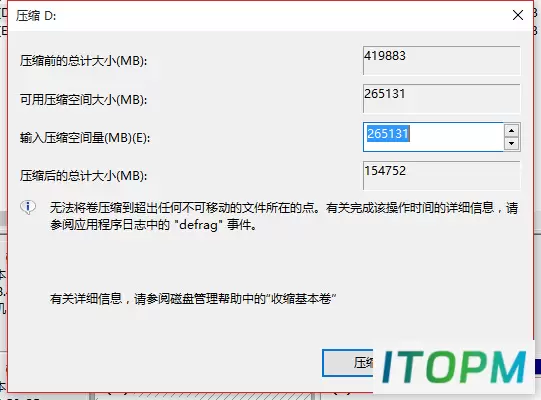Image resolution: width=541 pixels, height=400 pixels.
Task: Increase shrink amount with up arrow
Action: point(511,130)
